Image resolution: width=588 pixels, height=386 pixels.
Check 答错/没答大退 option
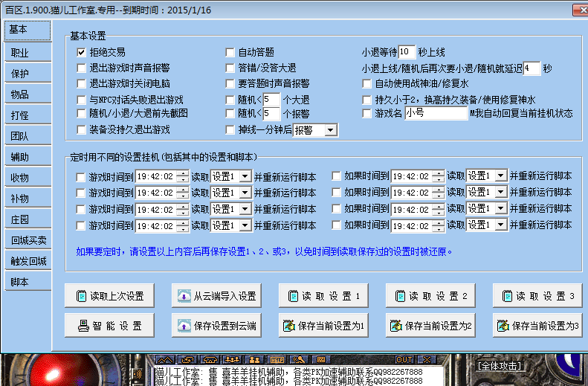coord(230,68)
